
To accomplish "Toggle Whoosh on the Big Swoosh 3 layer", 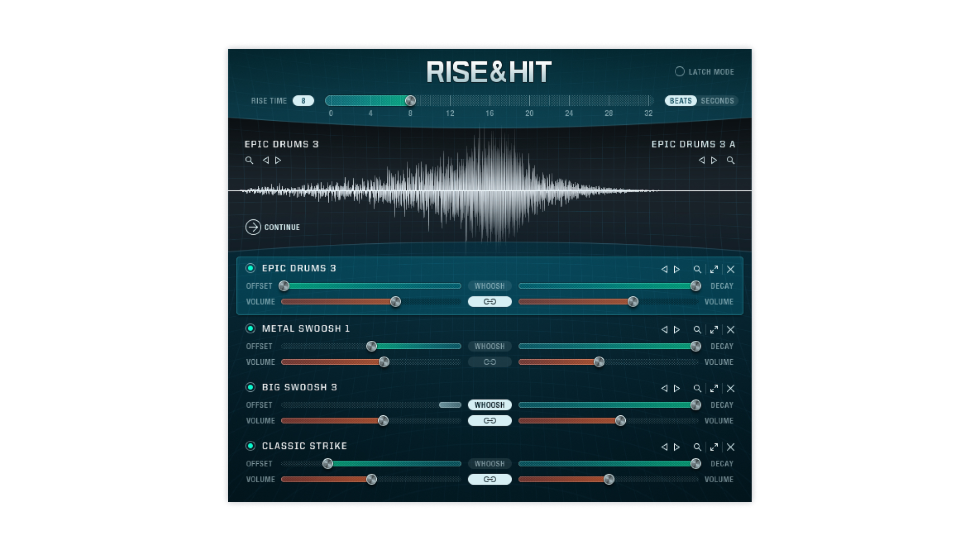I will pos(489,405).
